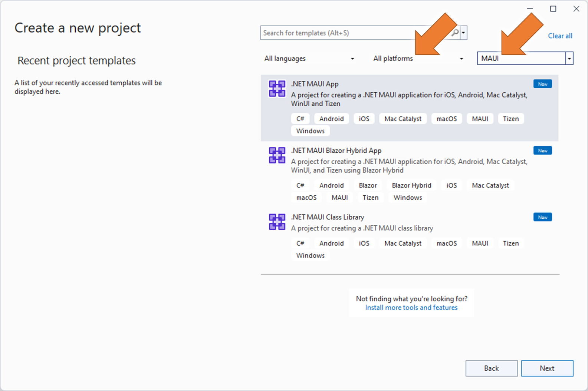Image resolution: width=588 pixels, height=391 pixels.
Task: Click the Back button
Action: click(x=492, y=368)
